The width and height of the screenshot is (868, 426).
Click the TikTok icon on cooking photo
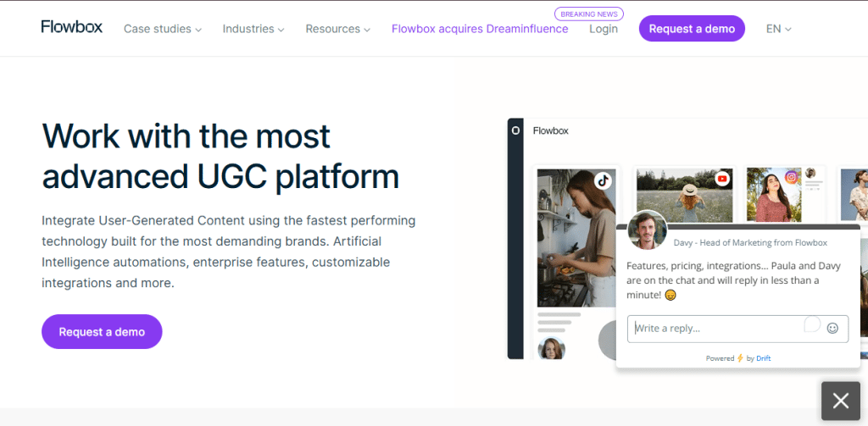603,180
